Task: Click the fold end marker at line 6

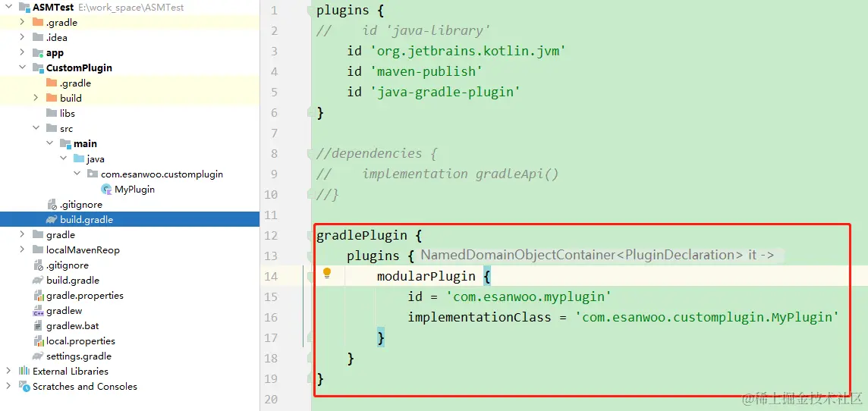Action: click(x=311, y=113)
